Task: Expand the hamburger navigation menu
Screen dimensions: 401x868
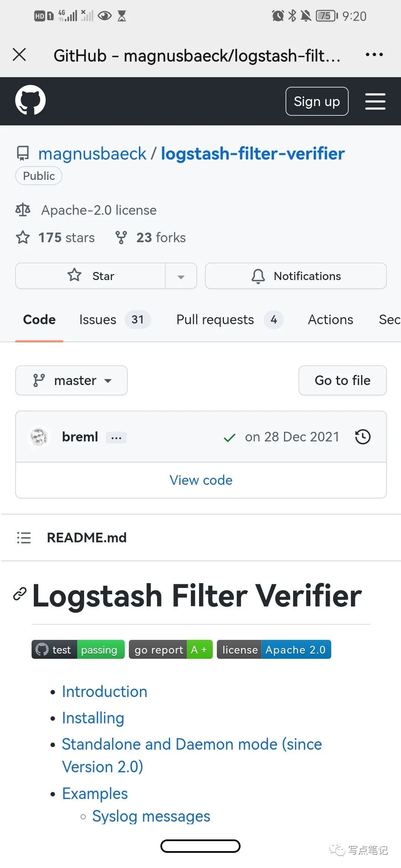Action: (375, 101)
